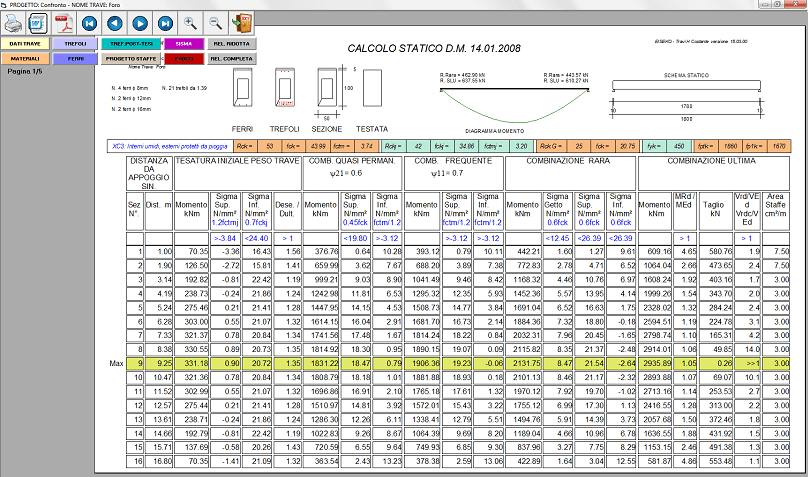Click the 'Pagina 1/5' page indicator

tap(25, 72)
